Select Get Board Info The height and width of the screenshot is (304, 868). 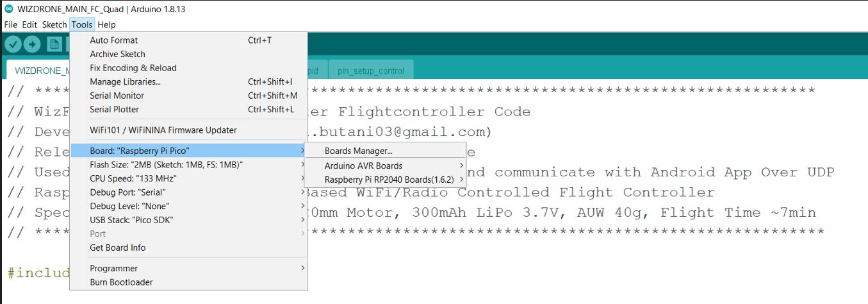188,248
